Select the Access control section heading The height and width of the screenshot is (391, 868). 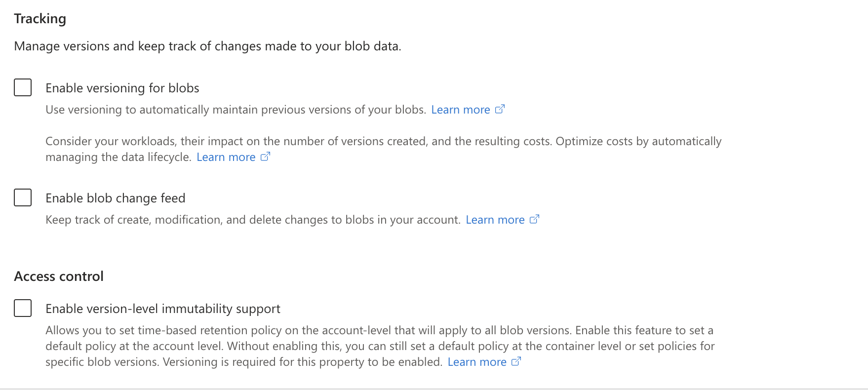[59, 276]
